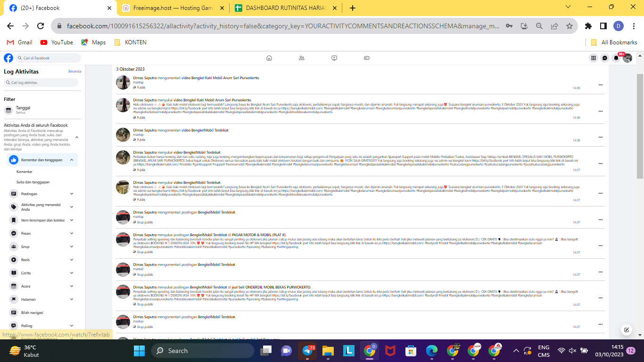Expand the Reels section
The width and height of the screenshot is (644, 362).
pos(72,260)
